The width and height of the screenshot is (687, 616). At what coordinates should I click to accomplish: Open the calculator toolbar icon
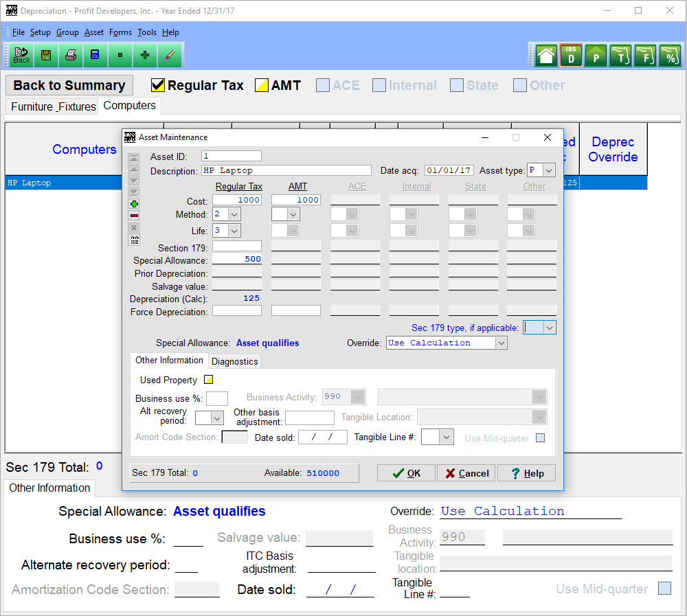[x=95, y=55]
